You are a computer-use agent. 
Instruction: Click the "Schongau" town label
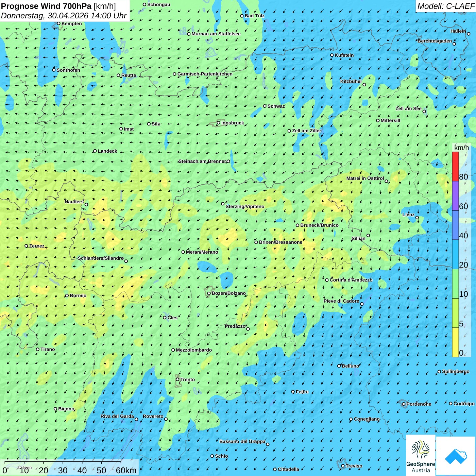coord(159,4)
